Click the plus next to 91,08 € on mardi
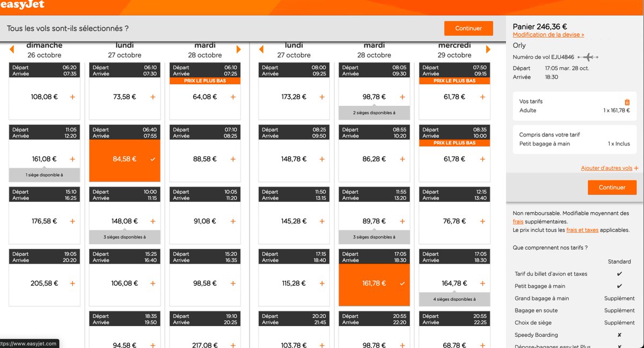 pos(233,221)
